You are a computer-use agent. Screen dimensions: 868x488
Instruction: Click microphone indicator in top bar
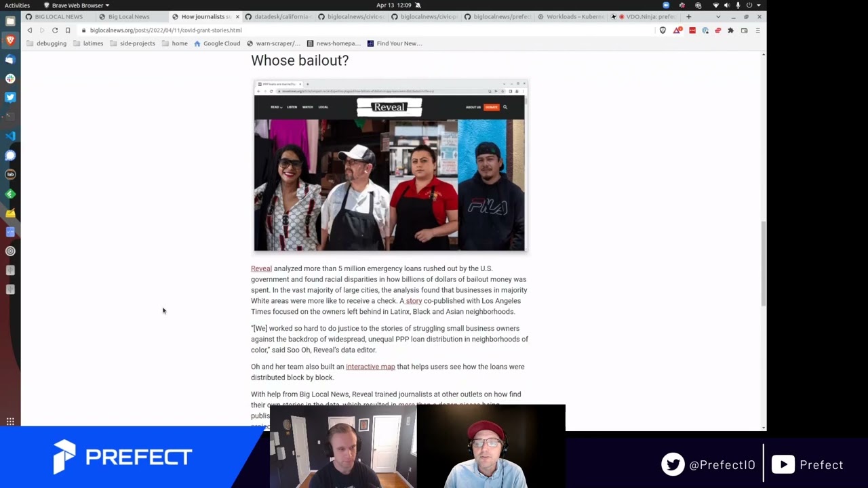pos(738,5)
